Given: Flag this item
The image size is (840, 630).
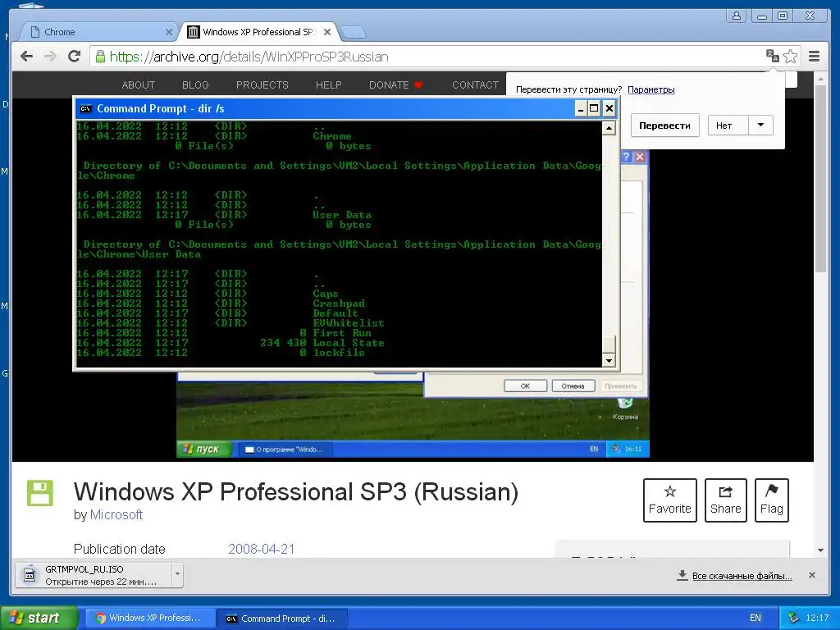Looking at the screenshot, I should (771, 500).
